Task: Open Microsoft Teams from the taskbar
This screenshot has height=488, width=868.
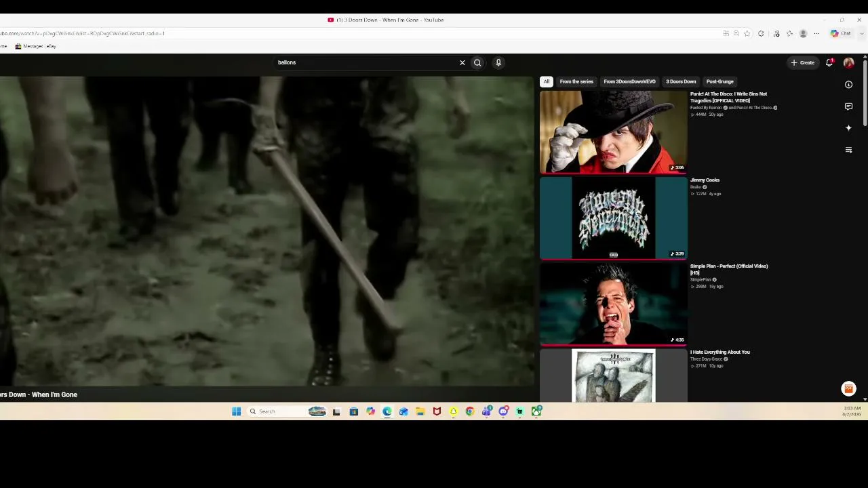Action: coord(486,411)
